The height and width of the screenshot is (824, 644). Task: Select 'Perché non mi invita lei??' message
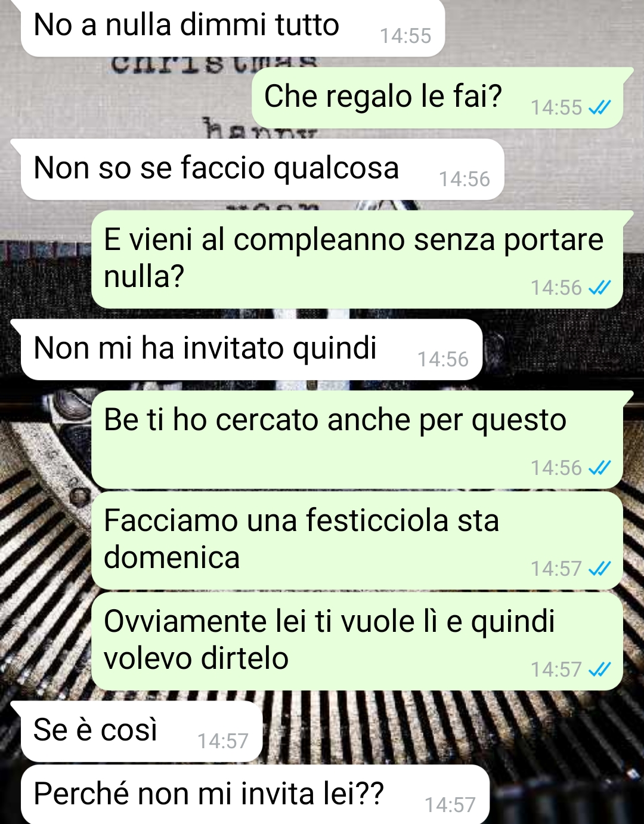coord(255,795)
